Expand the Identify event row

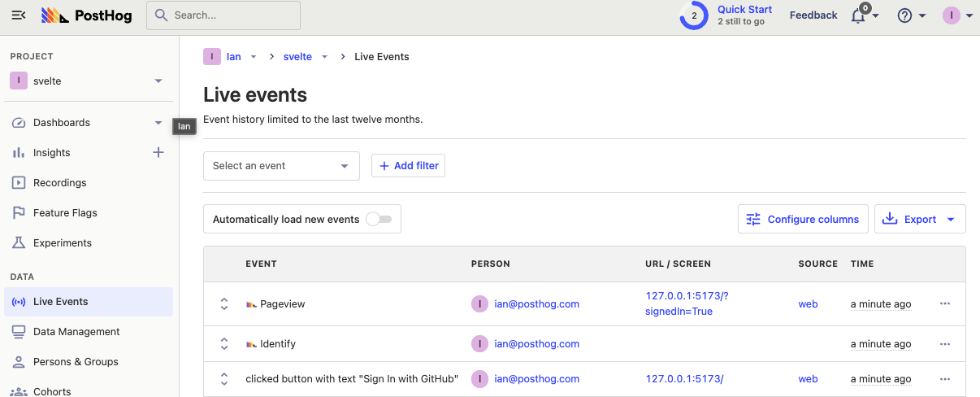coord(224,344)
